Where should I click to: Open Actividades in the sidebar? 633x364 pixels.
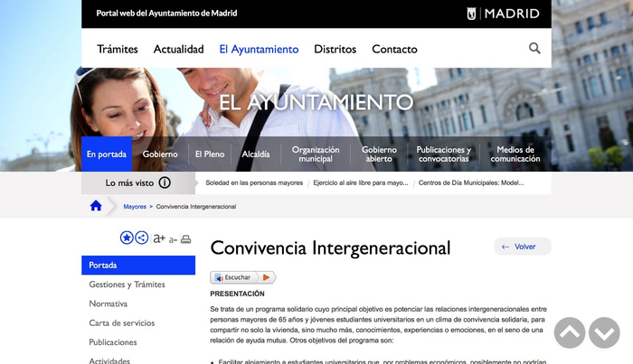point(109,360)
